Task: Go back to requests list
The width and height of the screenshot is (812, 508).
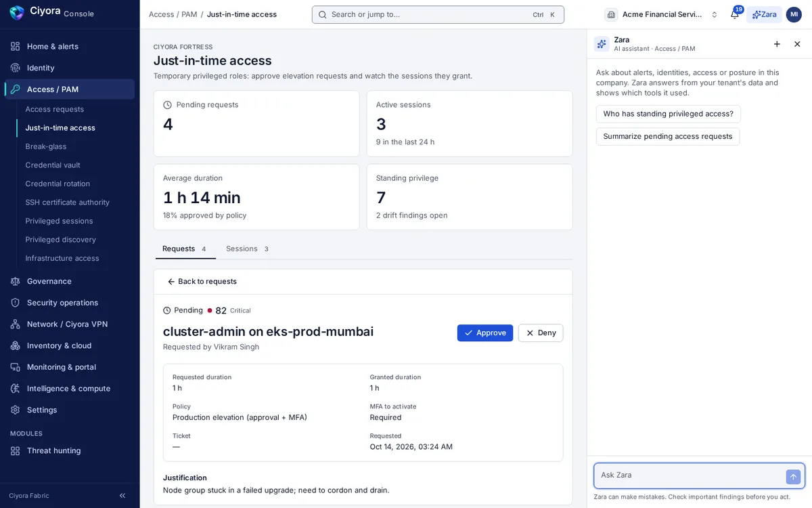Action: pyautogui.click(x=202, y=282)
